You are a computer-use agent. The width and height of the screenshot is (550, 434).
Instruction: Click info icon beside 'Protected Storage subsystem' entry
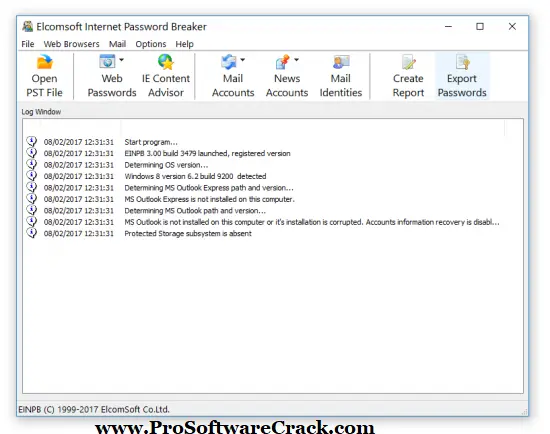(x=32, y=233)
